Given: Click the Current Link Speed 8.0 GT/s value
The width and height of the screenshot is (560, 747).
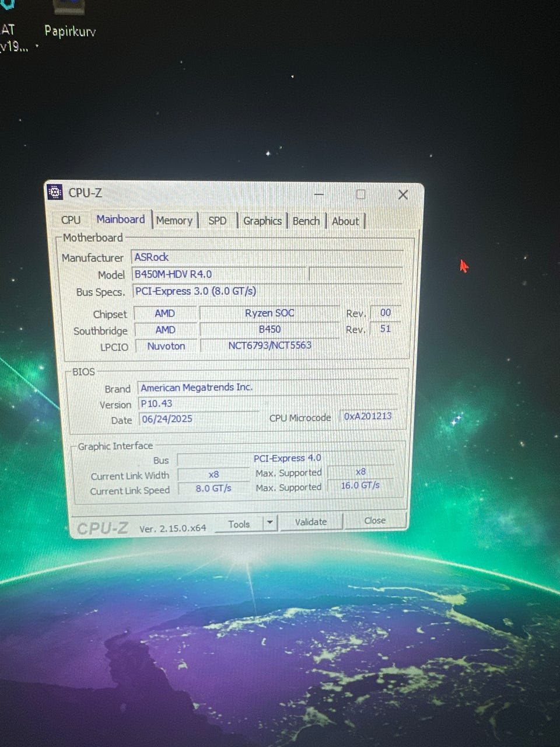Looking at the screenshot, I should click(213, 488).
